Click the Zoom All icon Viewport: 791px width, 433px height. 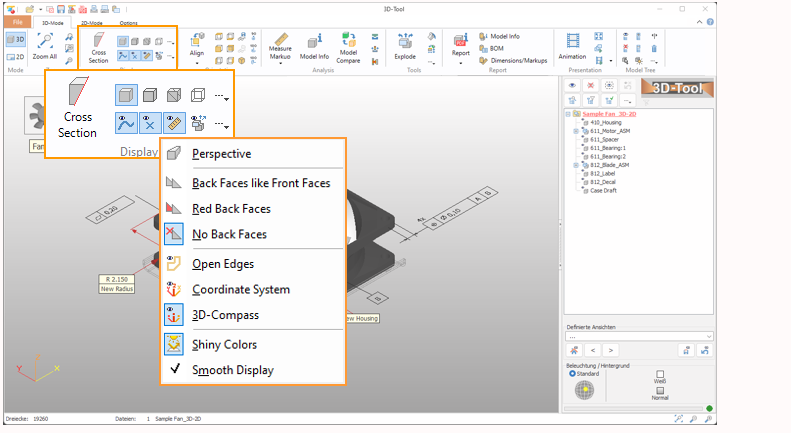(45, 47)
